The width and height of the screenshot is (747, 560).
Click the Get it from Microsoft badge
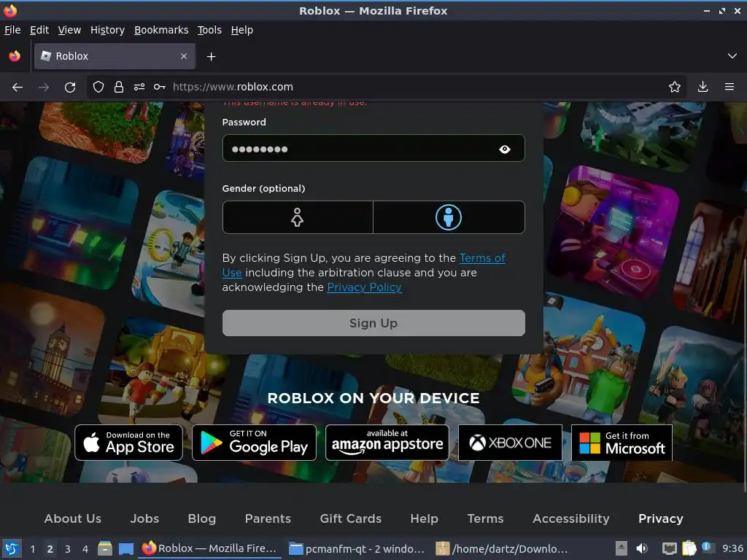[x=622, y=443]
